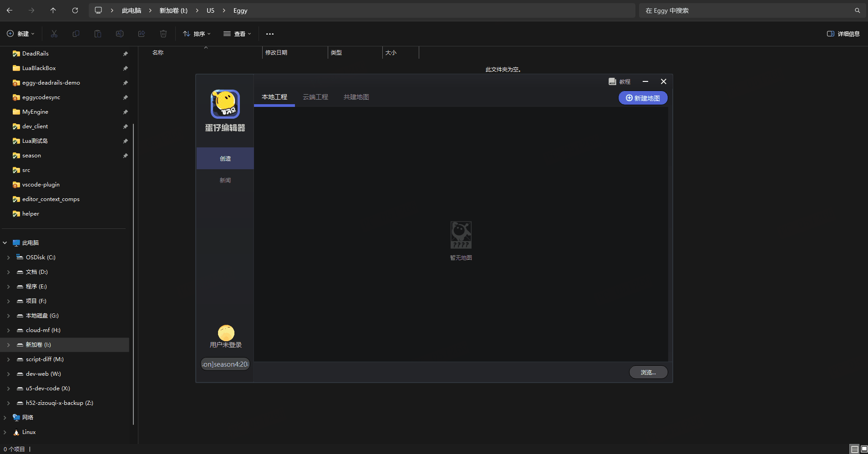Select the eggy-deadrails-demo folder

[51, 83]
